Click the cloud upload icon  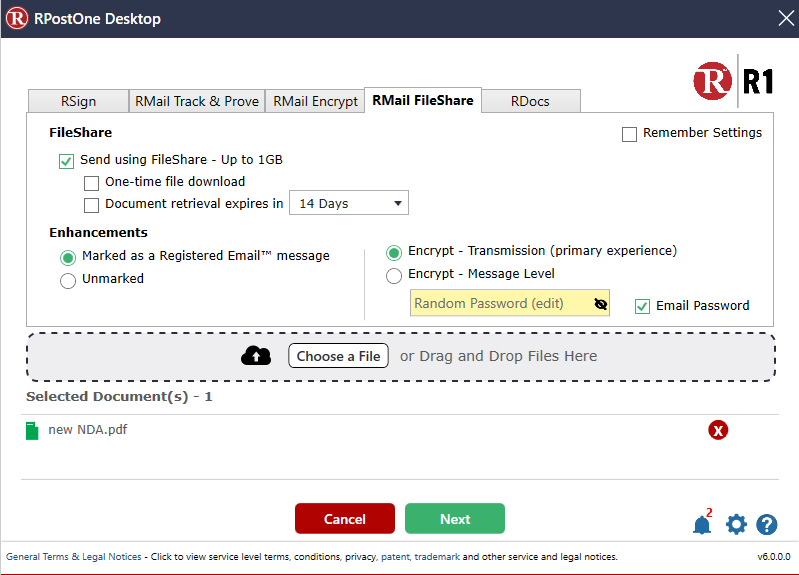click(256, 355)
